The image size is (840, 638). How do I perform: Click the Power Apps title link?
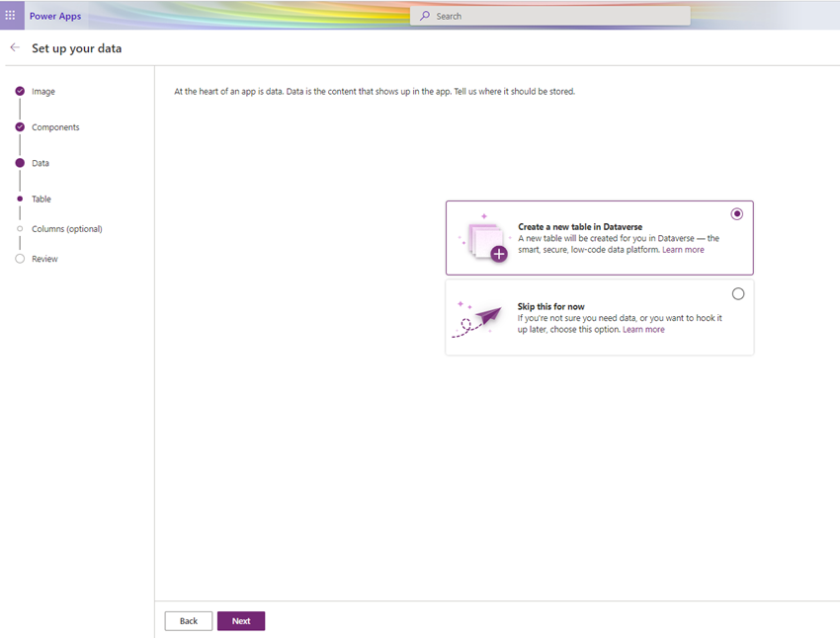tap(55, 16)
